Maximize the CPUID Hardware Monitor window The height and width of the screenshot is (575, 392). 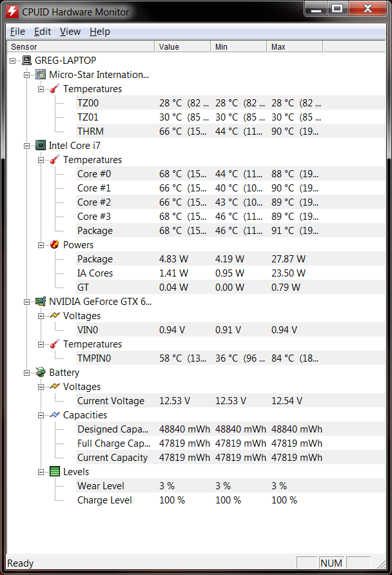click(x=337, y=8)
